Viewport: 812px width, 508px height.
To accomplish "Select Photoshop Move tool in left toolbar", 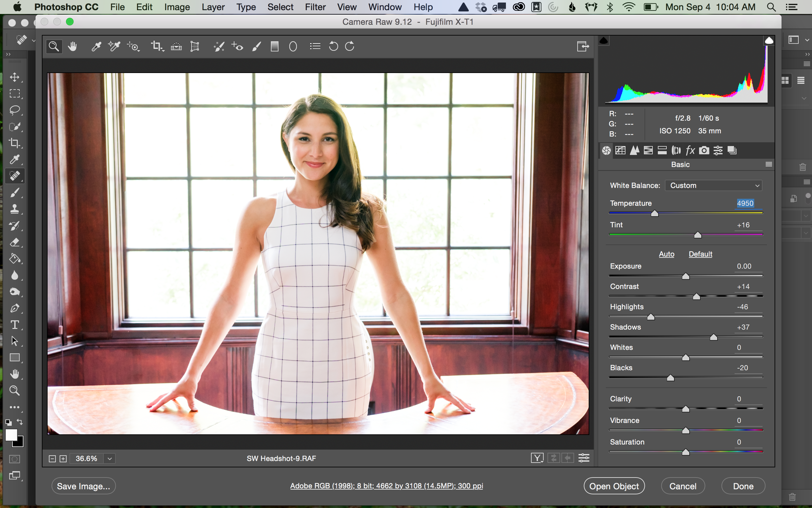I will pos(14,77).
